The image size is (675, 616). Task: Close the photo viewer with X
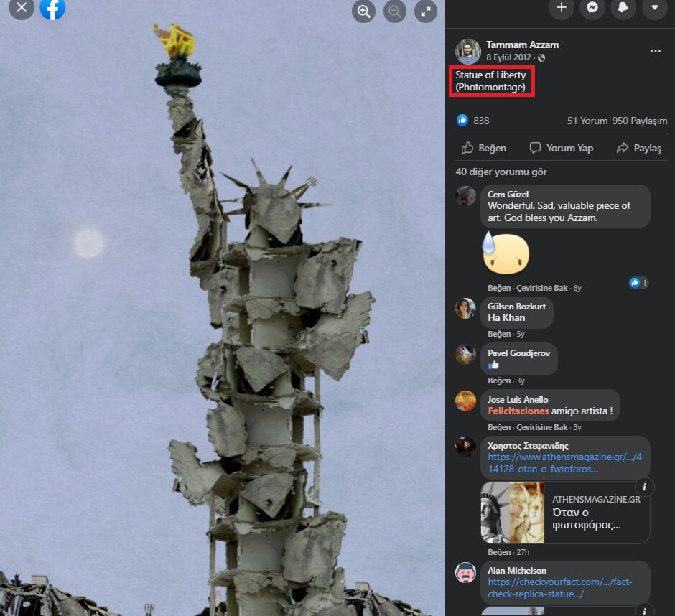pos(22,8)
